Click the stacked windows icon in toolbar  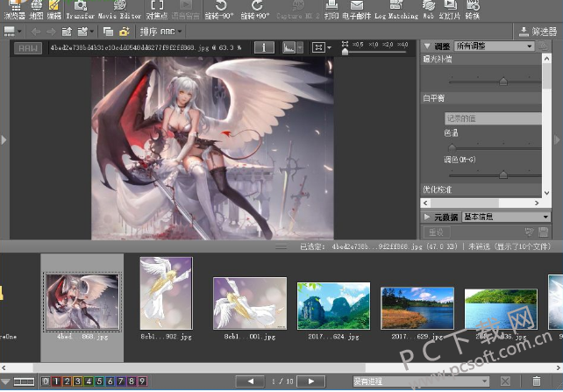[x=108, y=32]
